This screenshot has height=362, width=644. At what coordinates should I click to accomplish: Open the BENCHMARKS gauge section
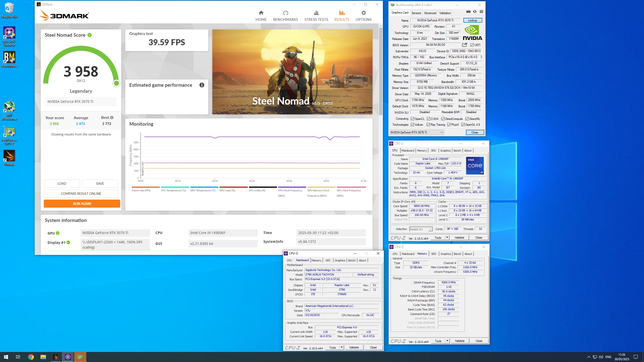pos(285,16)
